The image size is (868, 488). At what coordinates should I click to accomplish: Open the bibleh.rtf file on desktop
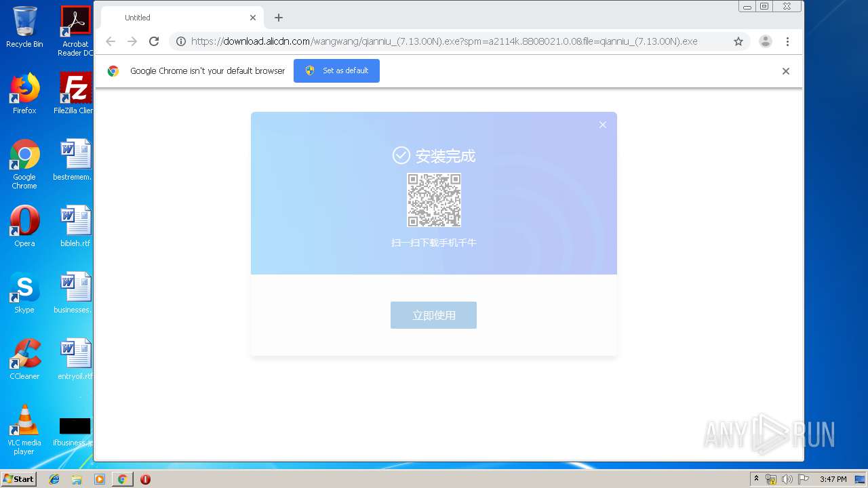pos(75,226)
